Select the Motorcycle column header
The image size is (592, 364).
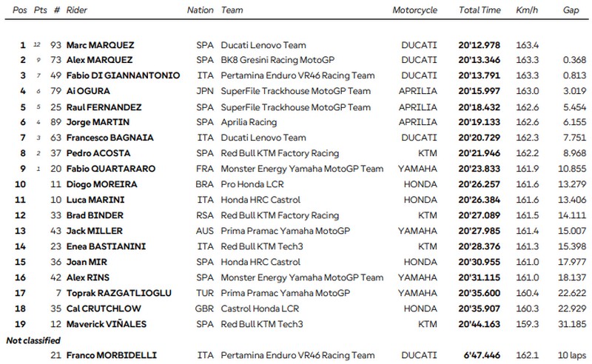point(414,10)
